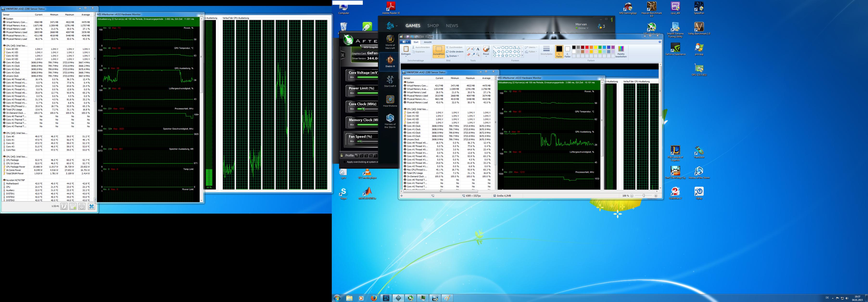Pick the Fill with color bucket tool
868x302 pixels.
tap(473, 49)
